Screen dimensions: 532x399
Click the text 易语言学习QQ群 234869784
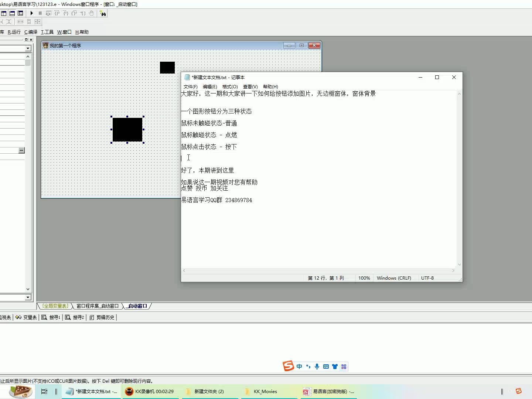217,200
